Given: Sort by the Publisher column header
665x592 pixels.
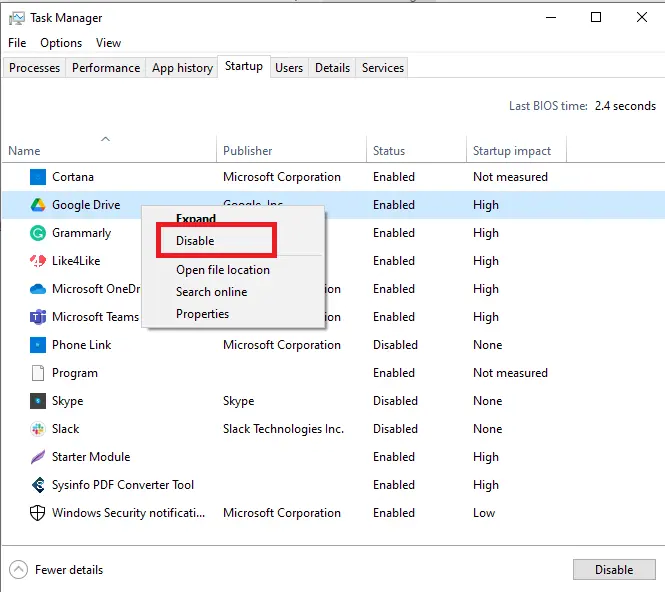Looking at the screenshot, I should 248,151.
